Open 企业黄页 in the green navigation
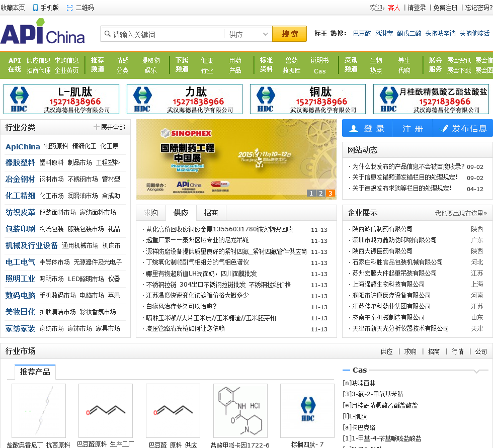The image size is (493, 448). tap(66, 70)
